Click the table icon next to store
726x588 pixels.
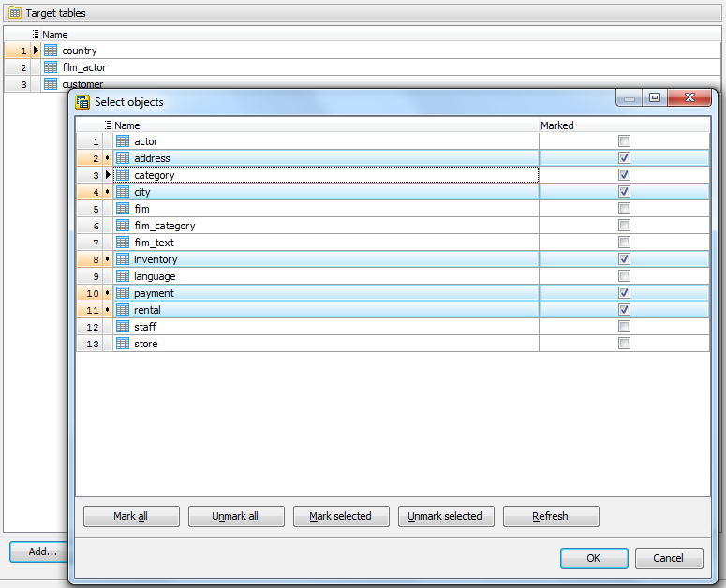coord(123,344)
